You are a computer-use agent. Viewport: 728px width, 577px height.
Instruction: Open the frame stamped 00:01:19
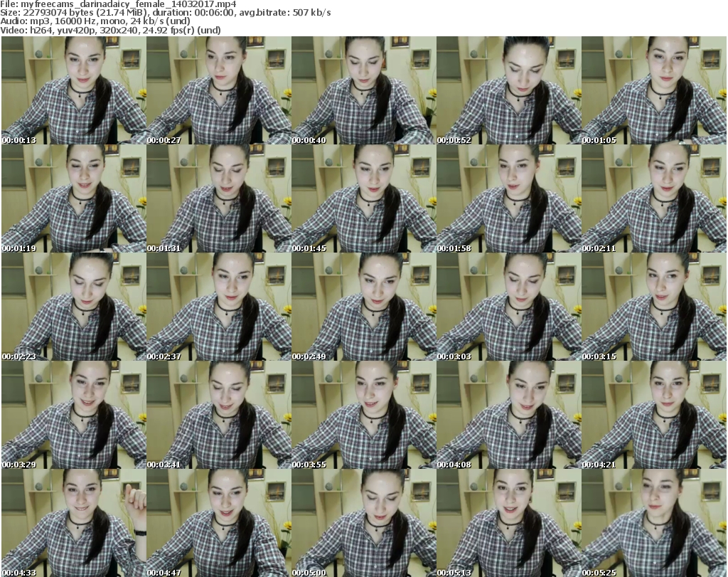(x=74, y=198)
